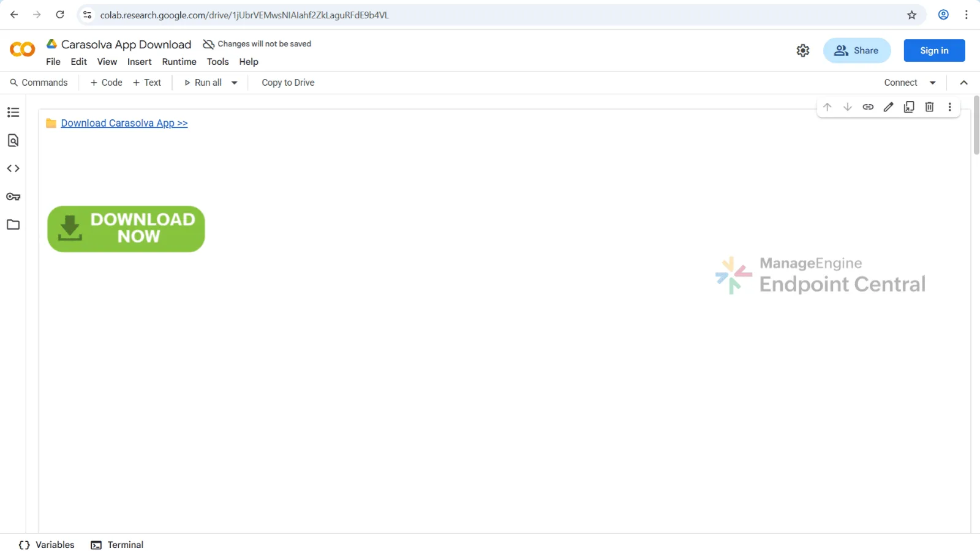Viewport: 980px width, 551px height.
Task: Open the Connect options dropdown arrow
Action: pyautogui.click(x=933, y=83)
